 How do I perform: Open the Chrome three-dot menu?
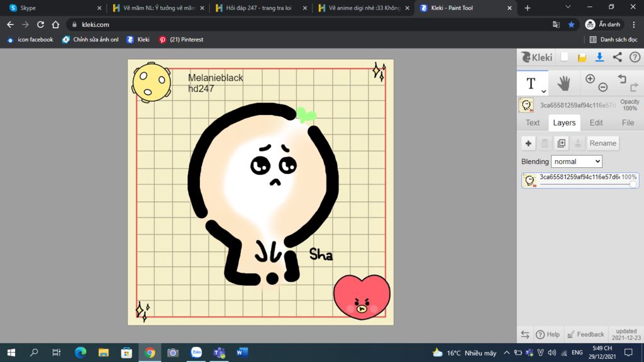point(634,25)
